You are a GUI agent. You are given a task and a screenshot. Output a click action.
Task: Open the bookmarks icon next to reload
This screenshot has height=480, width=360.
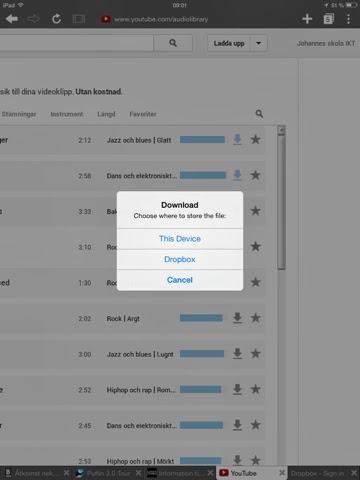click(x=79, y=19)
